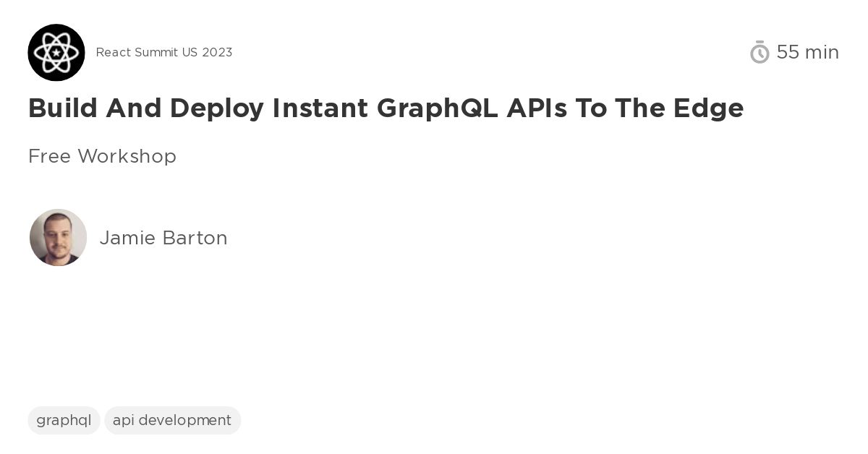This screenshot has height=454, width=868.
Task: Open Jamie Barton's profile photo
Action: (x=58, y=237)
